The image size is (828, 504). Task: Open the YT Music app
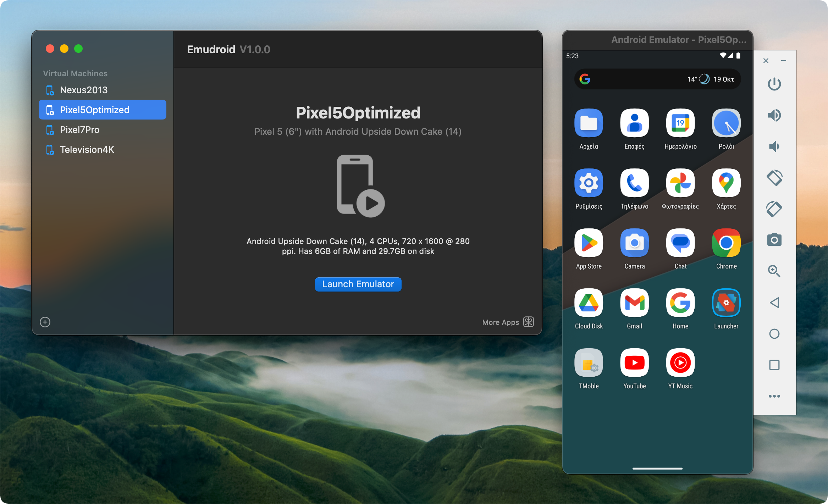(680, 369)
